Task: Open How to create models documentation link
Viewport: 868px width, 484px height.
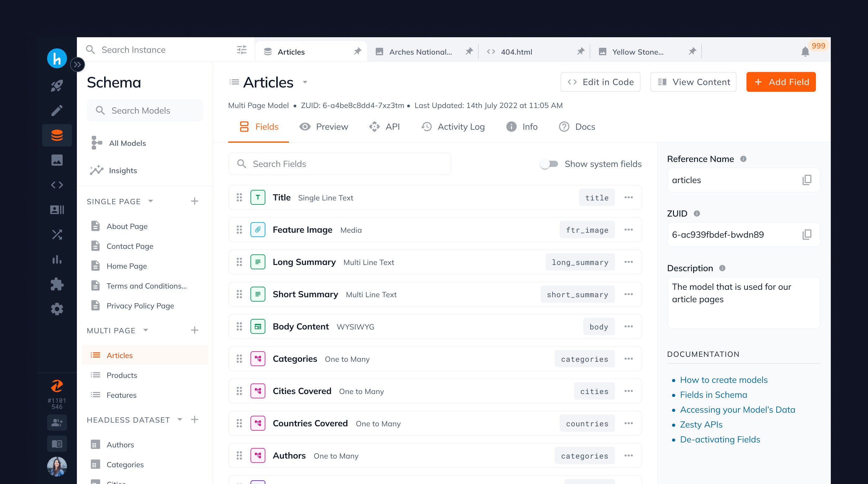Action: pyautogui.click(x=723, y=380)
